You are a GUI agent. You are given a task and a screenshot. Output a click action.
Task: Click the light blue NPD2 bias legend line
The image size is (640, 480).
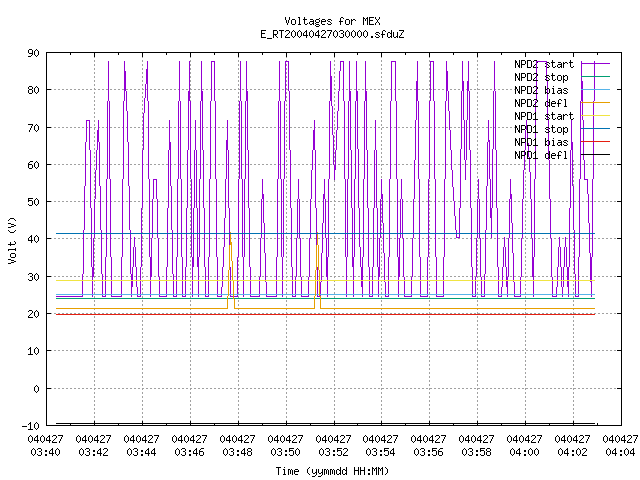click(x=596, y=89)
